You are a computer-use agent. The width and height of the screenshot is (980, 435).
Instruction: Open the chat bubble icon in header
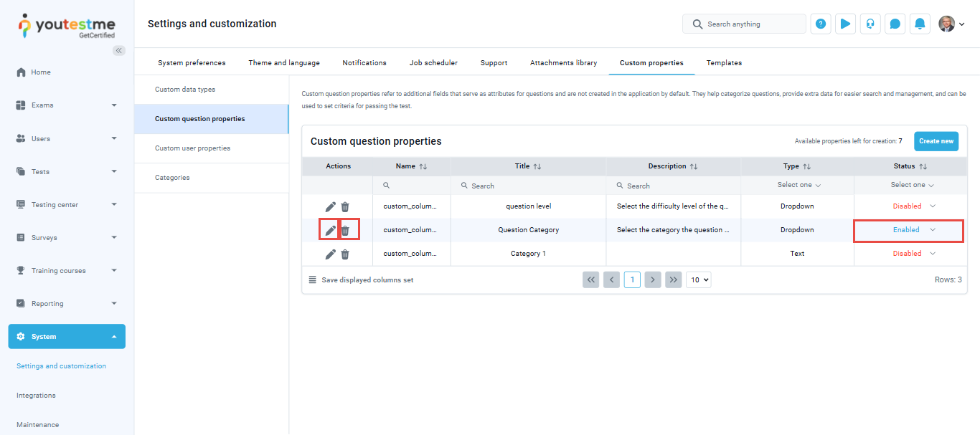895,24
